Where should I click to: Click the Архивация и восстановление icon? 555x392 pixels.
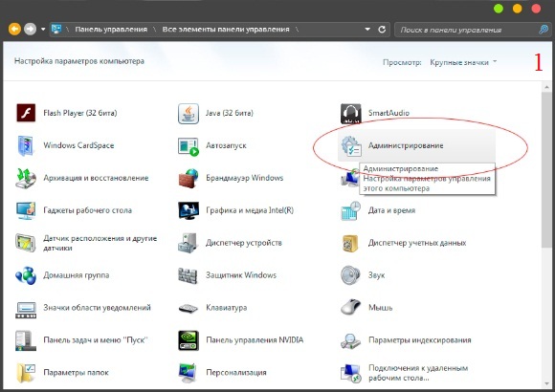point(26,178)
